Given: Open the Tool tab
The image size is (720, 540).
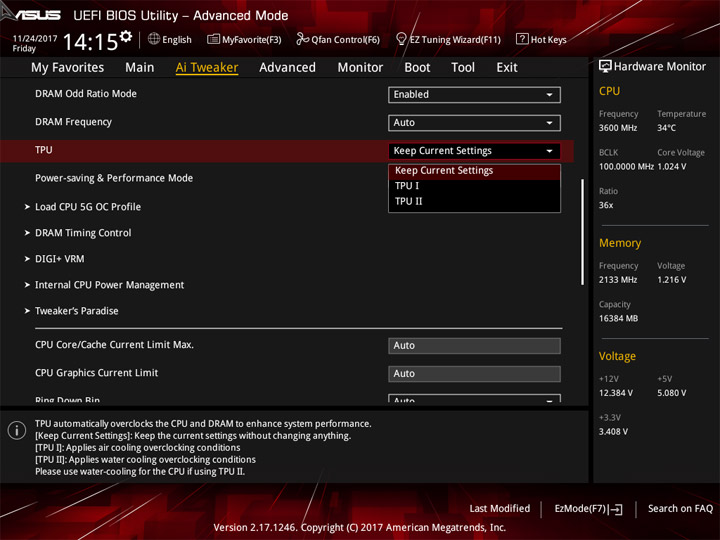Looking at the screenshot, I should pyautogui.click(x=463, y=68).
